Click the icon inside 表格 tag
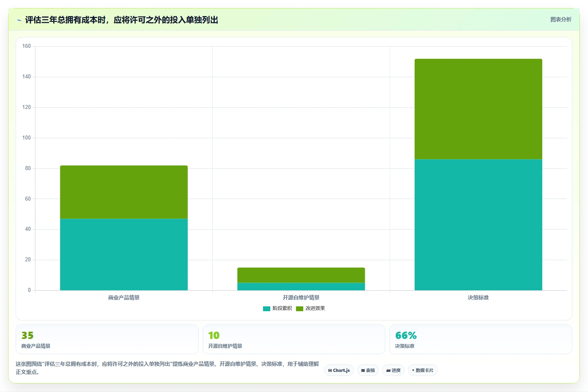The height and width of the screenshot is (392, 588). (x=363, y=371)
